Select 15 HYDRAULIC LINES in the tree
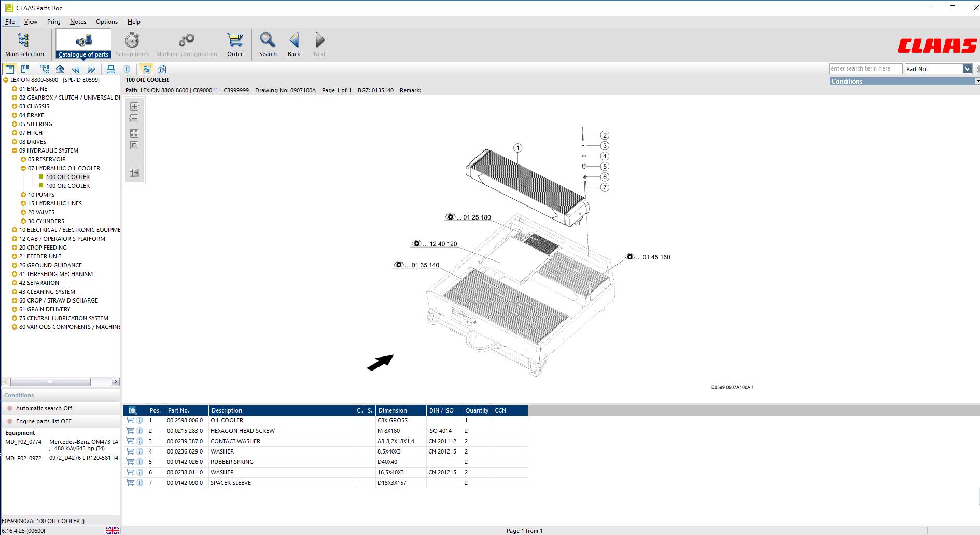 (x=55, y=203)
